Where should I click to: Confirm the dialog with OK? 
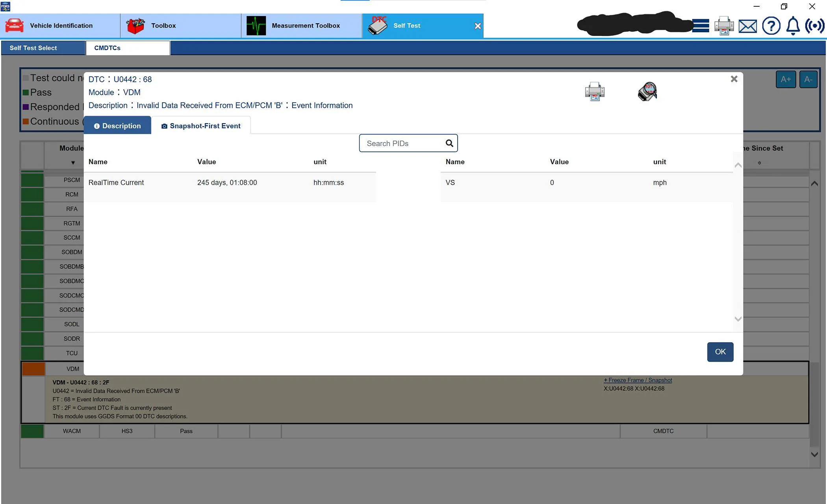coord(720,352)
